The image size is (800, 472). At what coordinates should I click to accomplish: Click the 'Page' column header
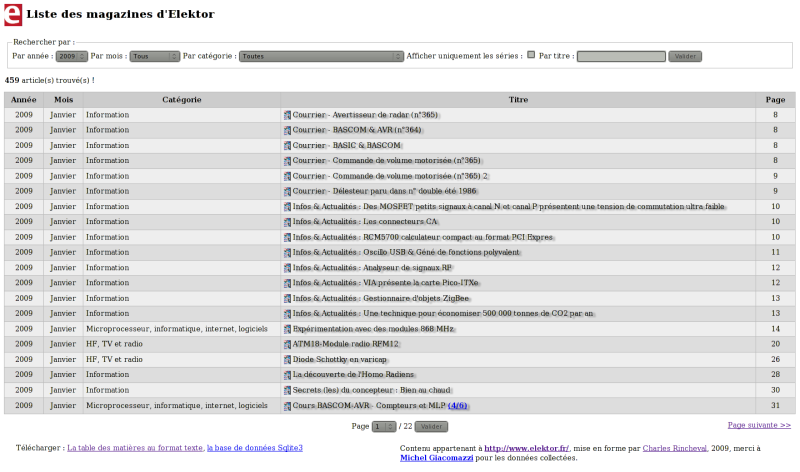(775, 100)
